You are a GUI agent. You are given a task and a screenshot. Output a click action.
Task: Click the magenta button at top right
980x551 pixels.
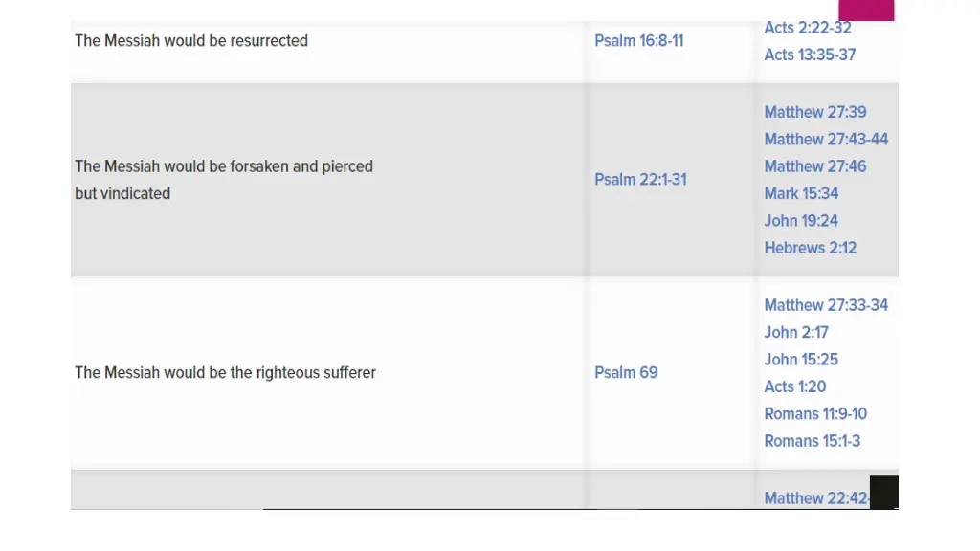coord(866,10)
